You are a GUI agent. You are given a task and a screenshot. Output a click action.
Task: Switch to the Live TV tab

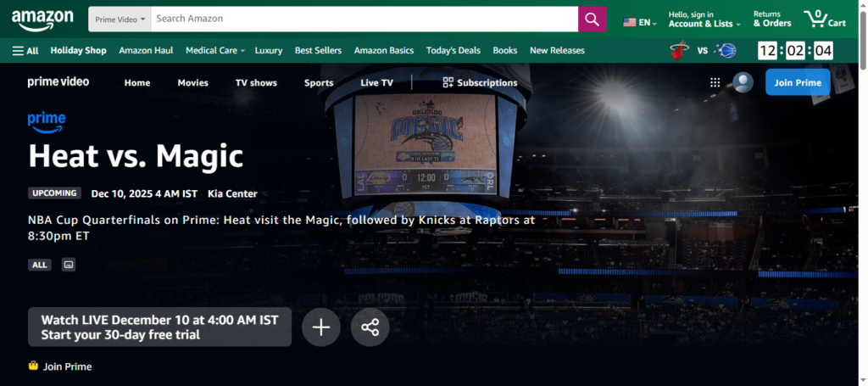pos(376,83)
